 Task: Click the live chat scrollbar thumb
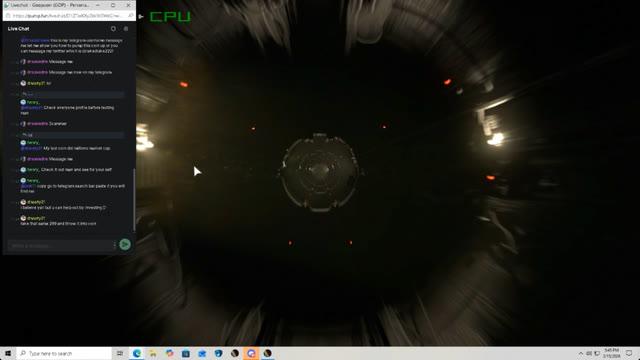coord(134,200)
